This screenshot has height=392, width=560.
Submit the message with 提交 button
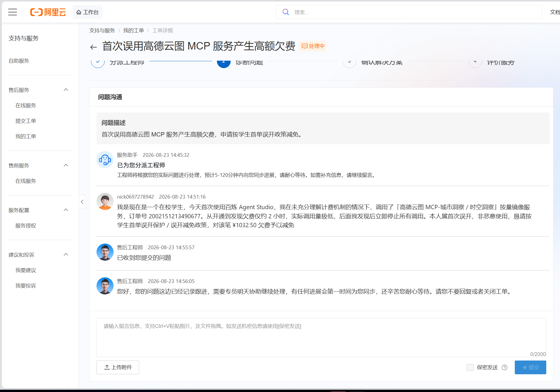531,367
